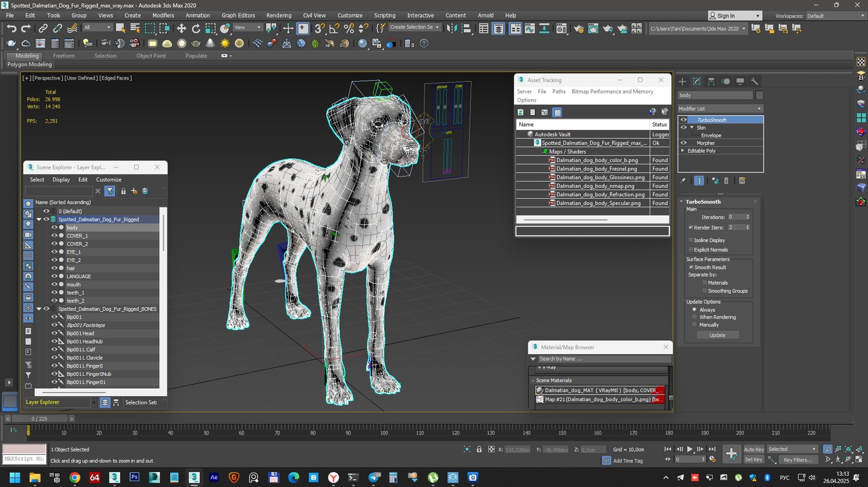Open Photoshop from the taskbar
This screenshot has width=868, height=487.
pyautogui.click(x=134, y=478)
